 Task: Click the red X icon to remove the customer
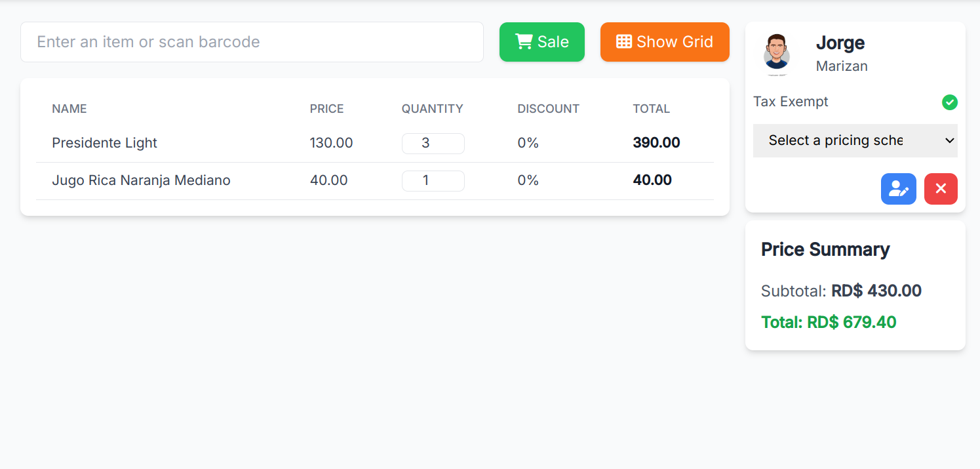coord(941,189)
